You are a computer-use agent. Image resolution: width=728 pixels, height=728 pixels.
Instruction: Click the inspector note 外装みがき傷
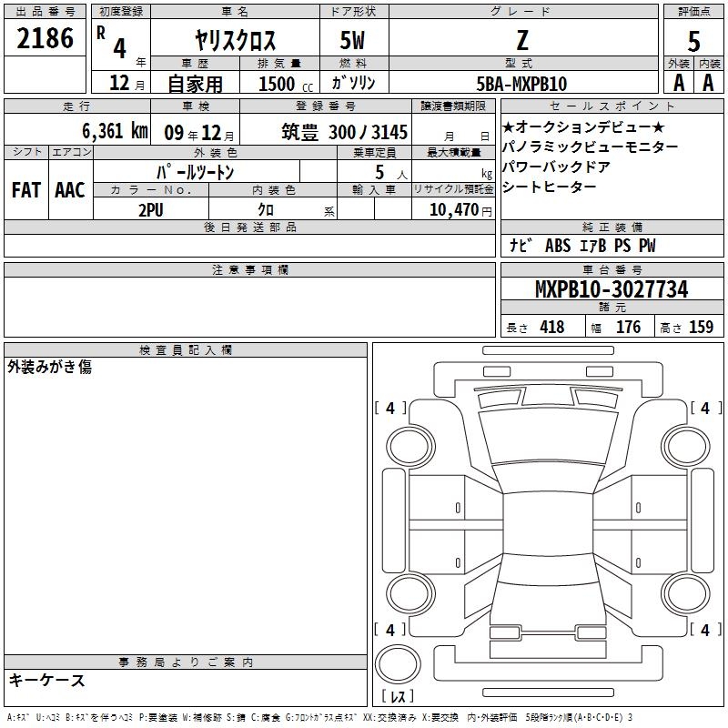pyautogui.click(x=49, y=368)
